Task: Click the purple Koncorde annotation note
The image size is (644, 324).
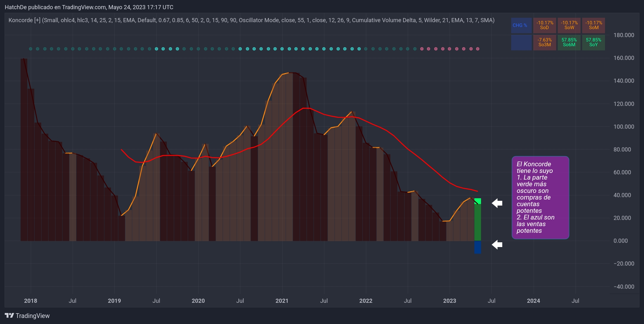Action: click(540, 197)
